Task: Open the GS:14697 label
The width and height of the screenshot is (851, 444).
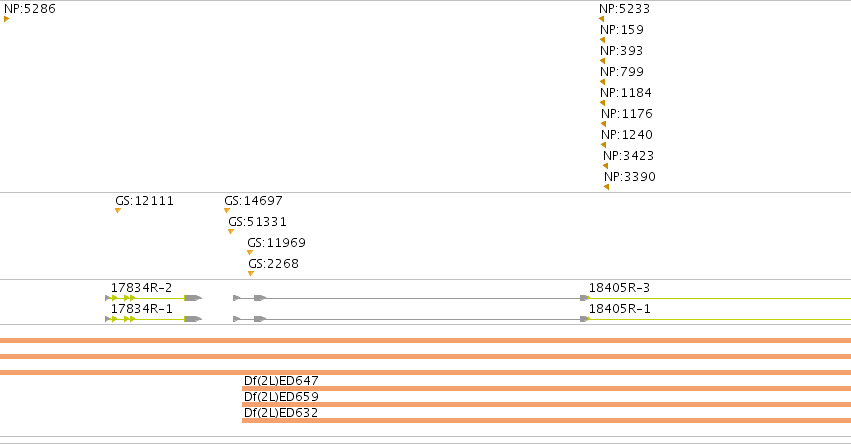Action: [x=253, y=201]
